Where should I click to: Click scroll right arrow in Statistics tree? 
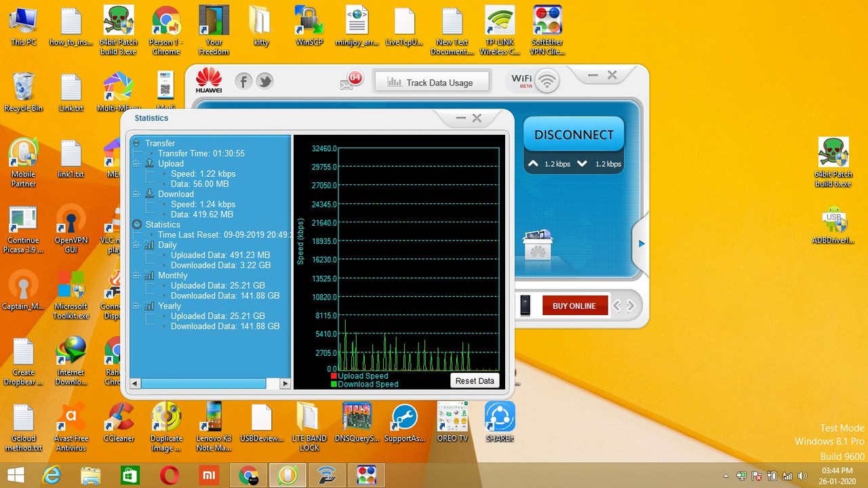[x=285, y=384]
